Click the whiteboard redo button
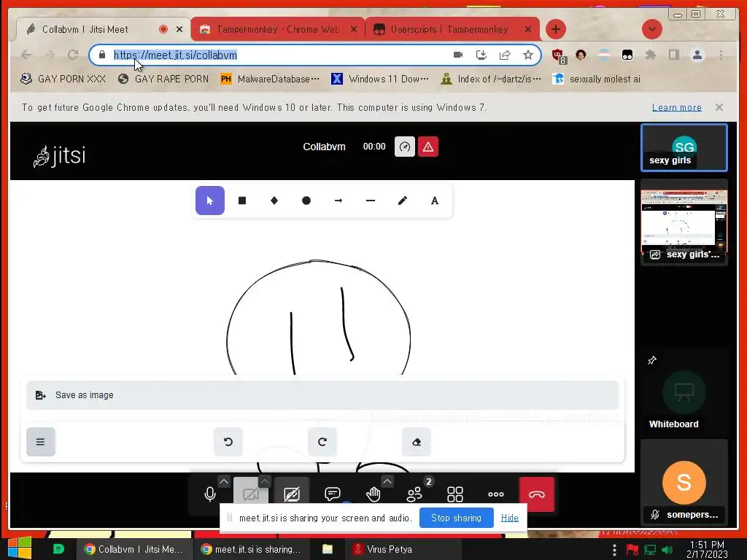 (322, 442)
